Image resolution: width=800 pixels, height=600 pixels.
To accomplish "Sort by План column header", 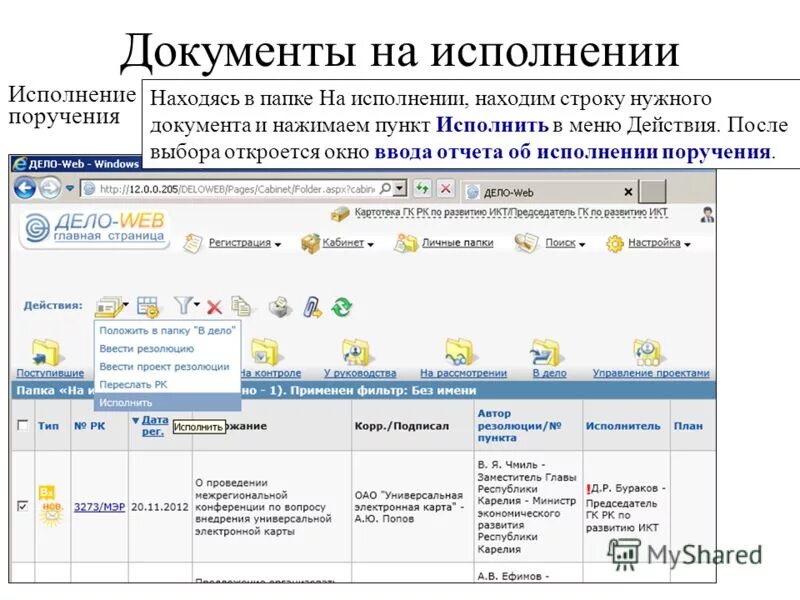I will point(688,426).
